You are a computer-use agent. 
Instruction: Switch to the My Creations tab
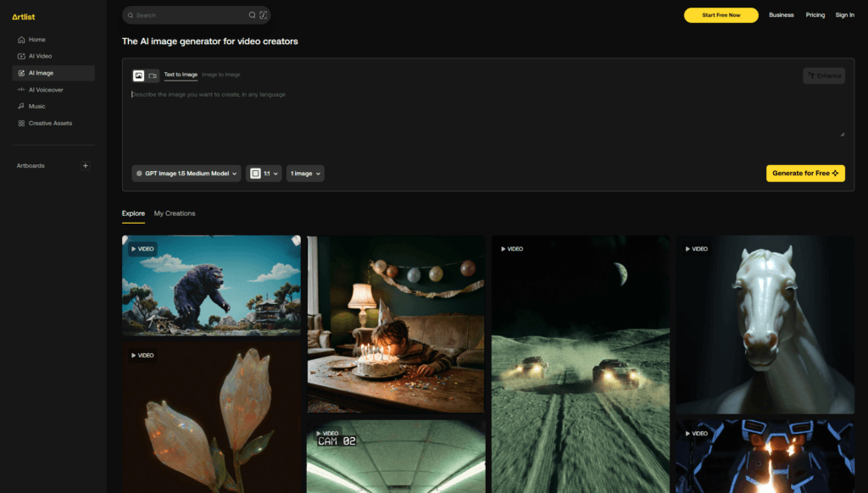click(175, 213)
